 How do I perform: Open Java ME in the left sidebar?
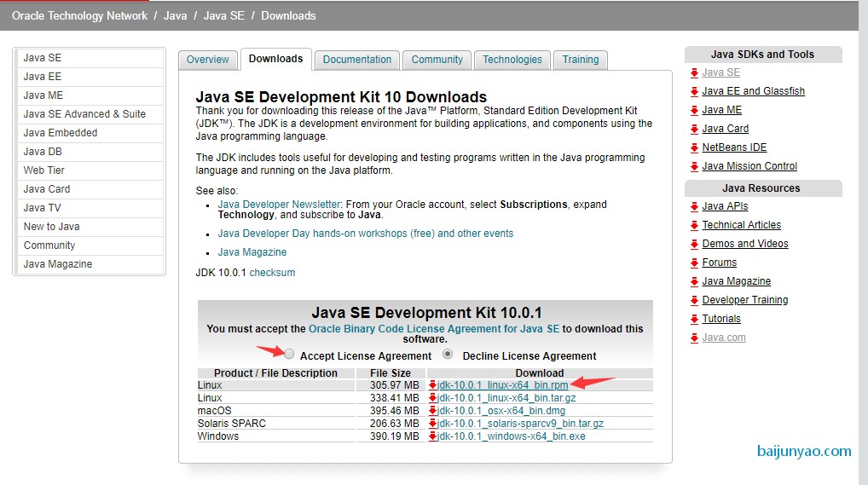click(x=90, y=95)
